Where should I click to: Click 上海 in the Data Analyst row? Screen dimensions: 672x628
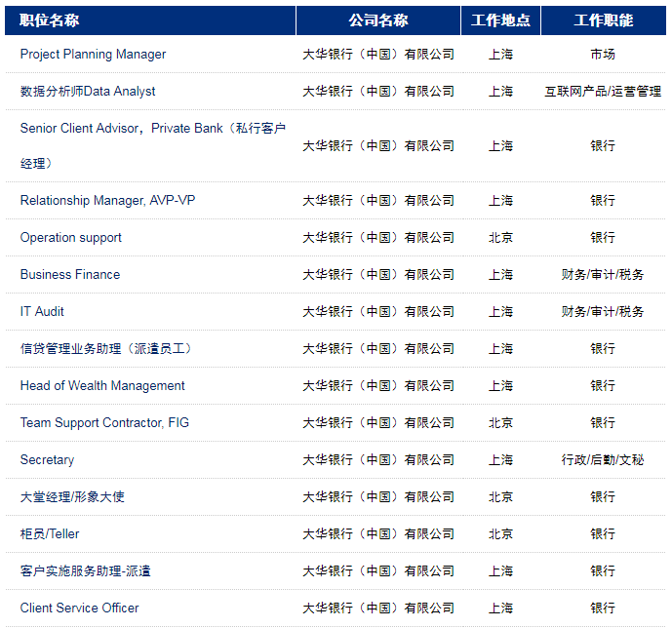[x=500, y=92]
